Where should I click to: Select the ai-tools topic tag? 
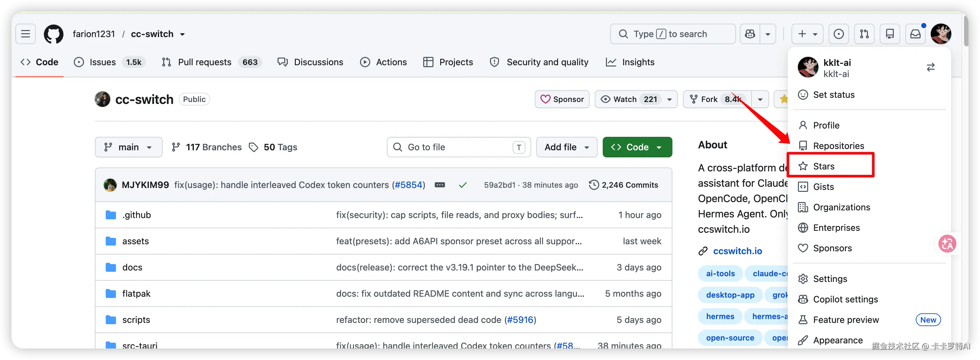coord(720,274)
